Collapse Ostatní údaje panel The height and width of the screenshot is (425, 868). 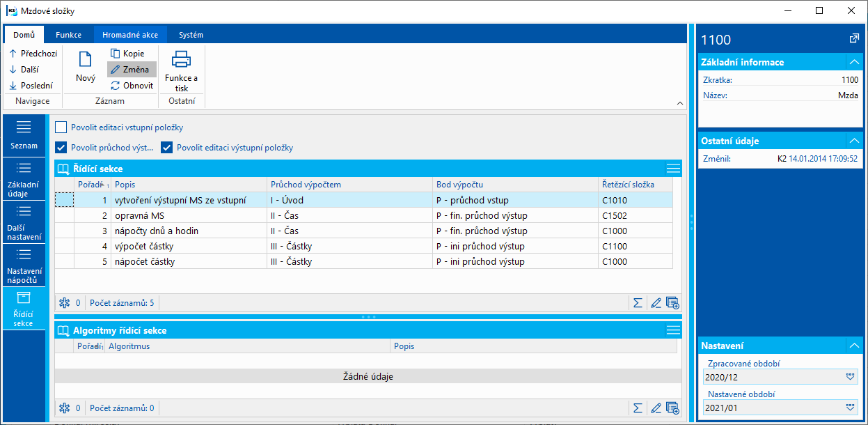[854, 141]
